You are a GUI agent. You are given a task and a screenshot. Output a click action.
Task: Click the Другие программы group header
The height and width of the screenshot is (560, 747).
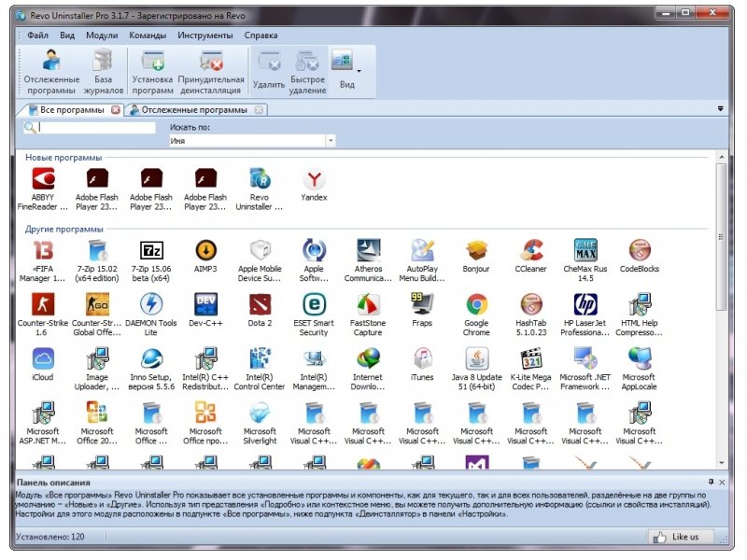click(63, 229)
